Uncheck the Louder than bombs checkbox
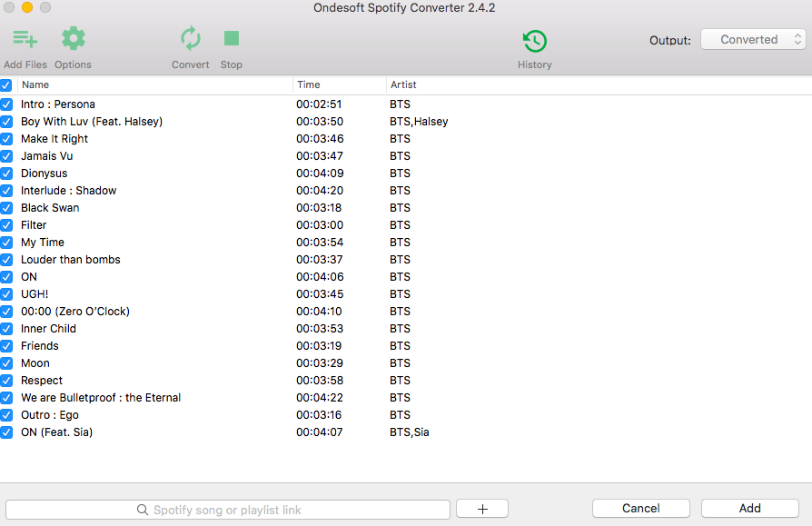The image size is (812, 526). tap(6, 260)
